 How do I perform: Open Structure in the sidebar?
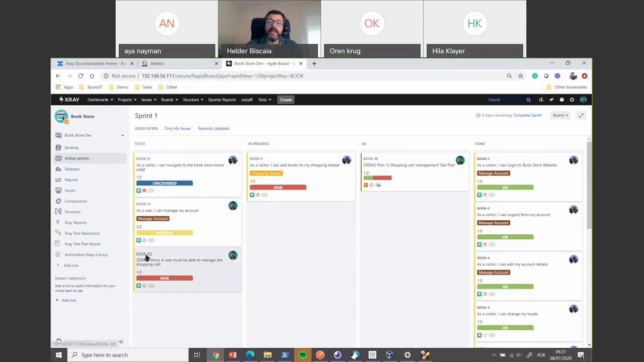[72, 212]
